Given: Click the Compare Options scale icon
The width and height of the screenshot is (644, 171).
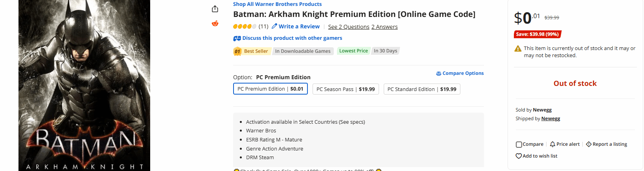Looking at the screenshot, I should click(438, 74).
